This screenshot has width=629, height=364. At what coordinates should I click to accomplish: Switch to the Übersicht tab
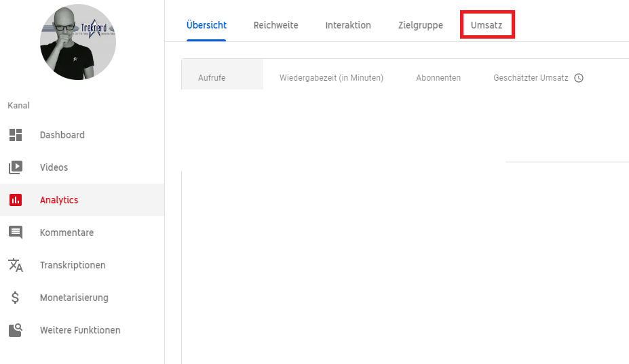pyautogui.click(x=206, y=25)
